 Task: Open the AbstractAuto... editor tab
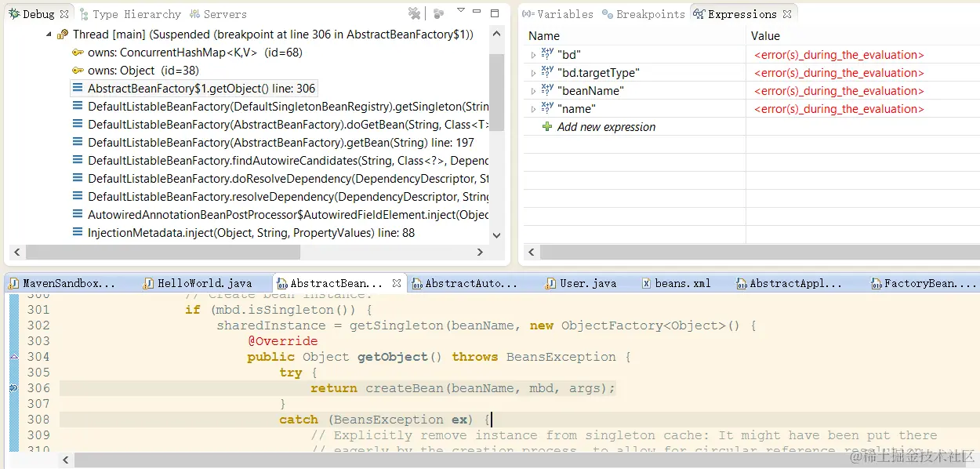[465, 283]
